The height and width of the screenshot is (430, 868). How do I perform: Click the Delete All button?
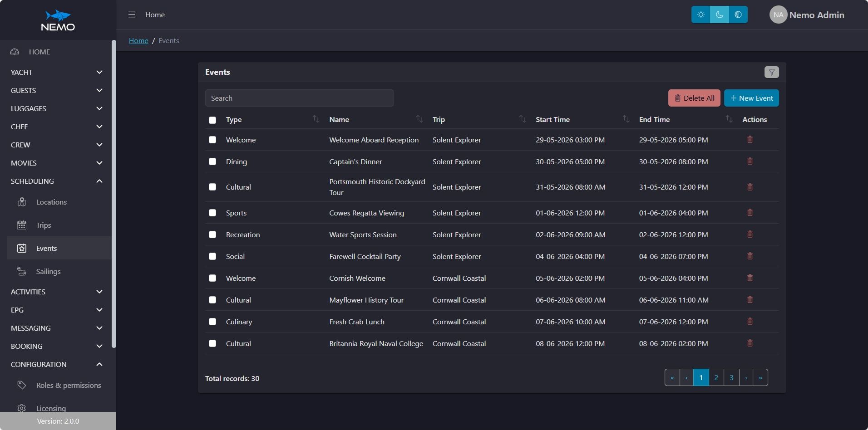(x=694, y=98)
